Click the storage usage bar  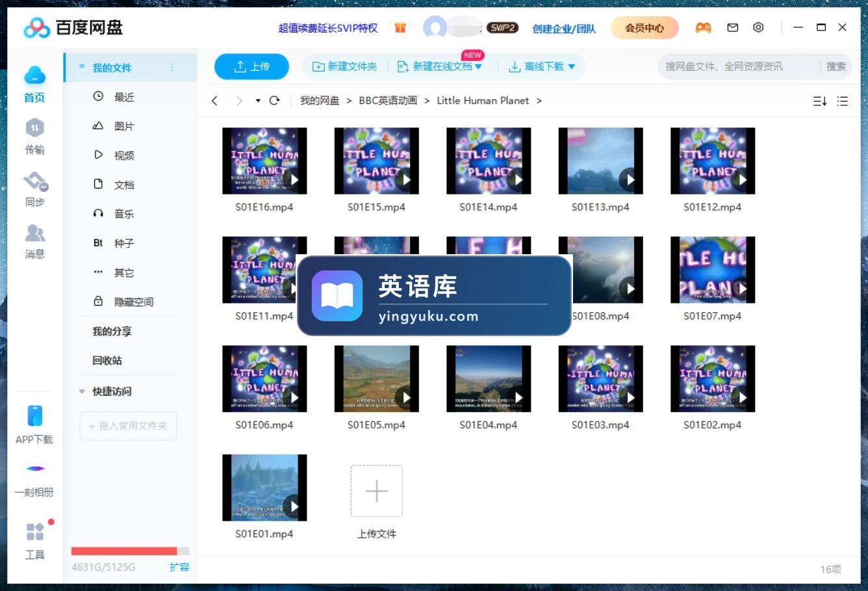(130, 551)
